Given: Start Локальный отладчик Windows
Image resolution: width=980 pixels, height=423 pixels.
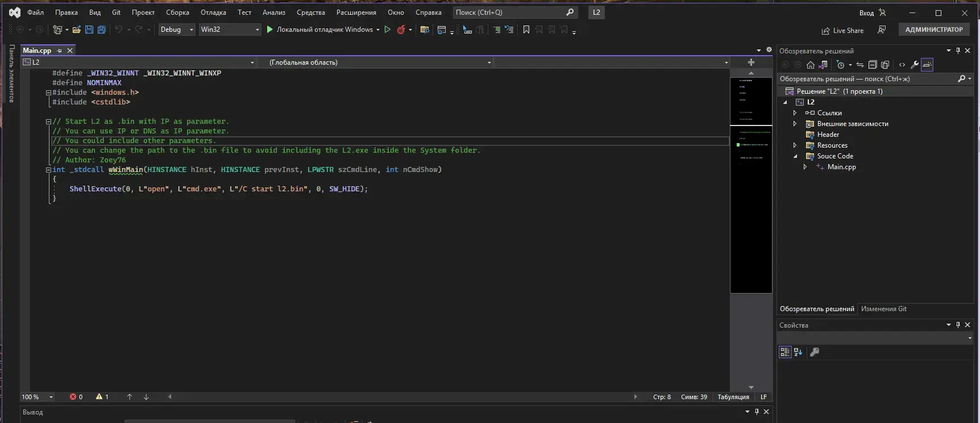Looking at the screenshot, I should [320, 30].
